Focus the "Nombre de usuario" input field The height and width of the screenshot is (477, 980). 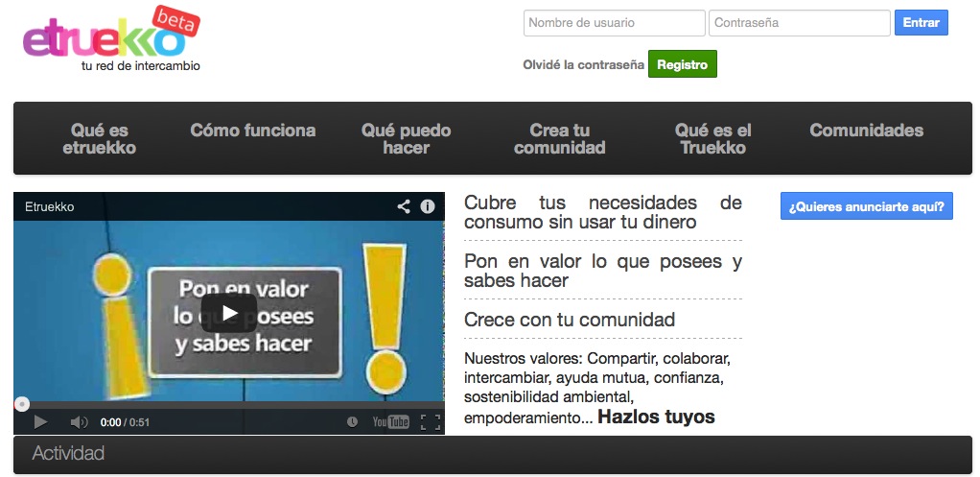[614, 23]
